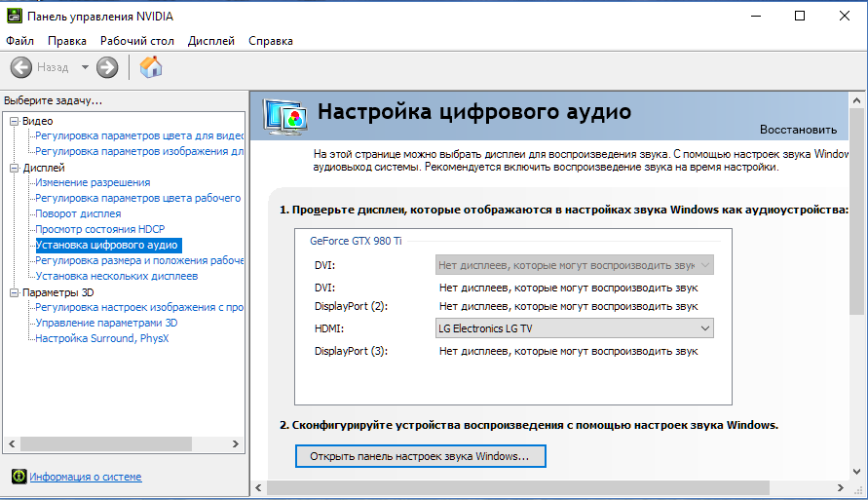Click the Параметры 3D category label
Viewport: 868px width, 500px height.
click(58, 293)
